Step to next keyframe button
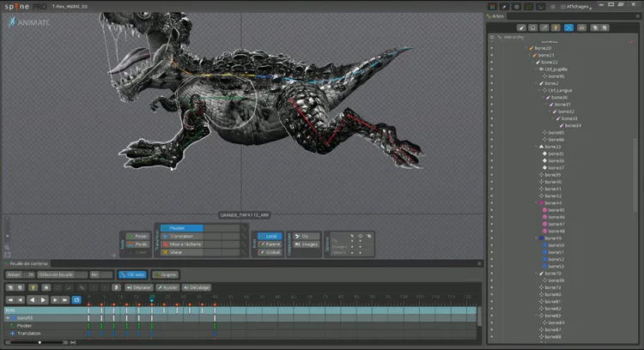The width and height of the screenshot is (644, 350). coord(55,300)
